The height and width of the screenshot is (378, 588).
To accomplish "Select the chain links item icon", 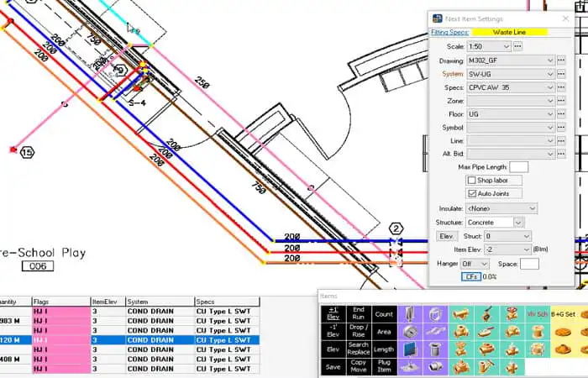I will click(x=435, y=332).
